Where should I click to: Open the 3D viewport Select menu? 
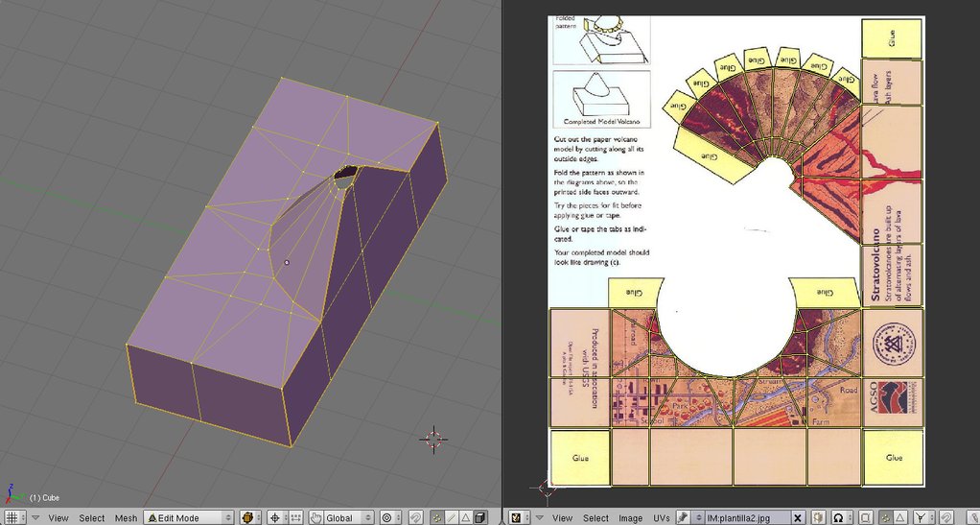coord(92,518)
